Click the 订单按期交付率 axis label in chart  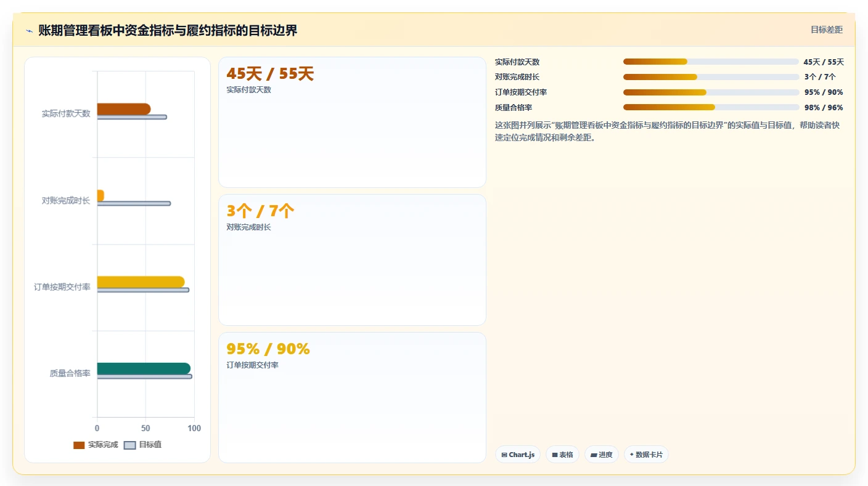(62, 287)
